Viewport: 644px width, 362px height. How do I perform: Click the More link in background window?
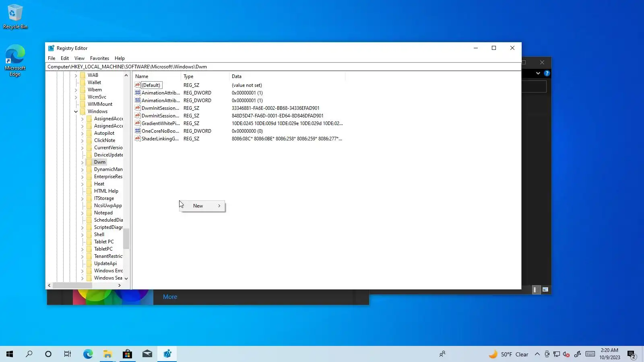point(170,297)
